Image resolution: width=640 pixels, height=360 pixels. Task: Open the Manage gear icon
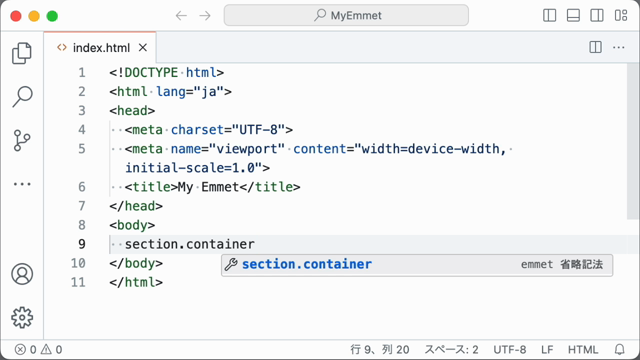click(x=22, y=318)
